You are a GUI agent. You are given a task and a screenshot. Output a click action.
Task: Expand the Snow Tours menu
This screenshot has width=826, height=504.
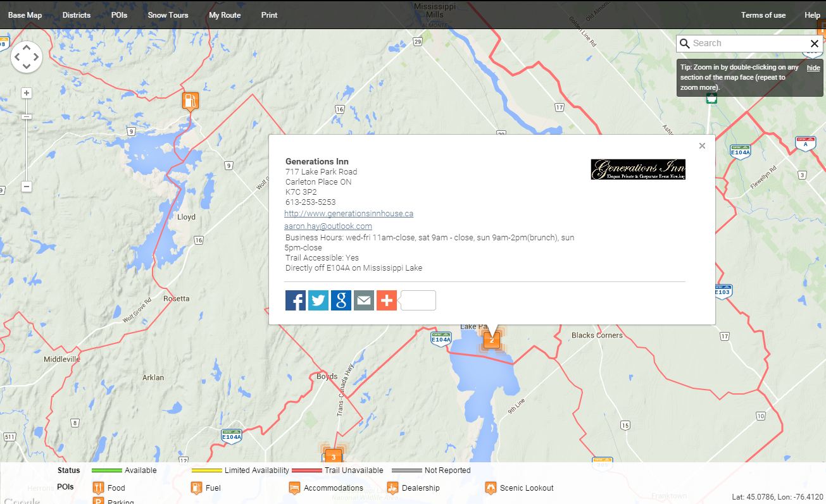pyautogui.click(x=168, y=15)
